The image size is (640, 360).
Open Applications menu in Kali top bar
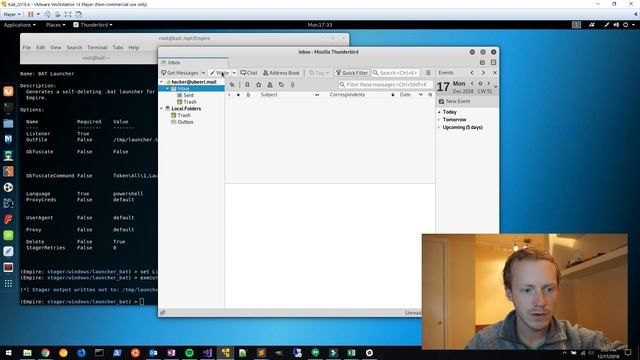pos(20,25)
